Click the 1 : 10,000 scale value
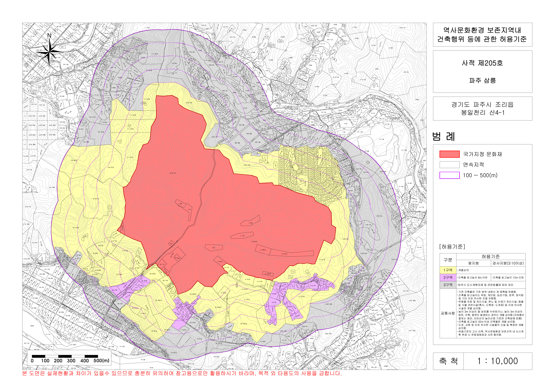 coord(498,361)
